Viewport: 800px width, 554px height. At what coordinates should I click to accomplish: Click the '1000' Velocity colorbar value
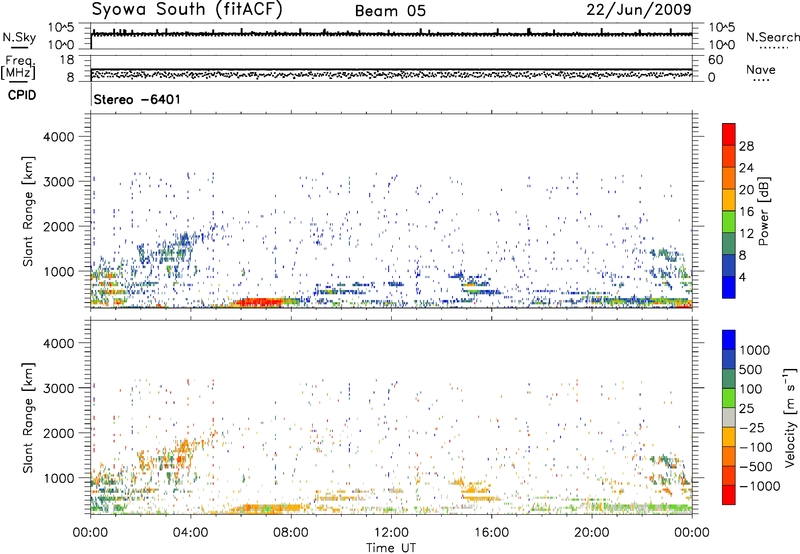[754, 350]
